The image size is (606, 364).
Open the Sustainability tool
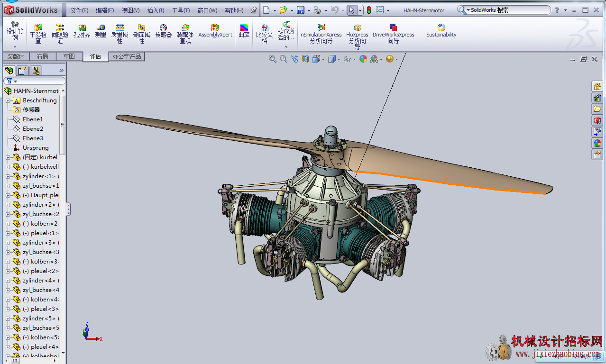[441, 31]
